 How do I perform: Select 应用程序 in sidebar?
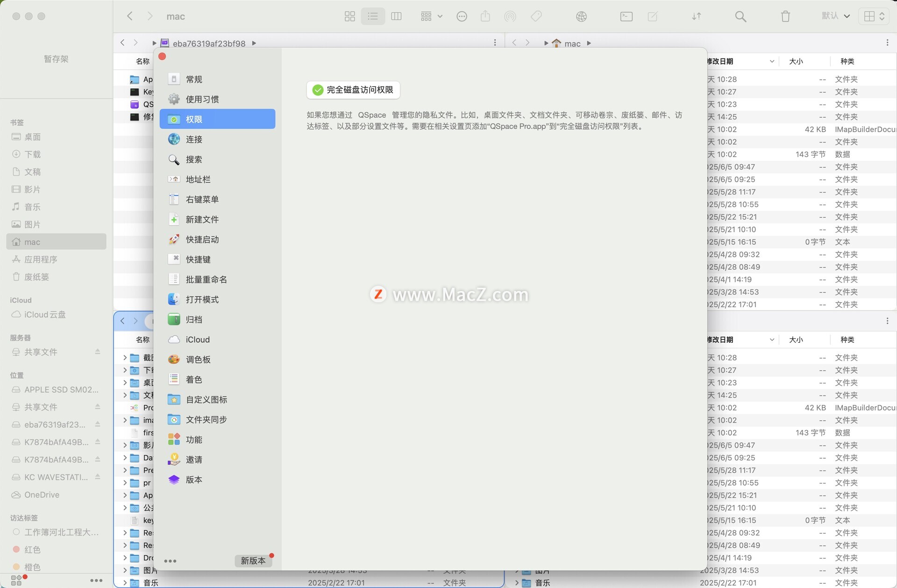coord(57,259)
